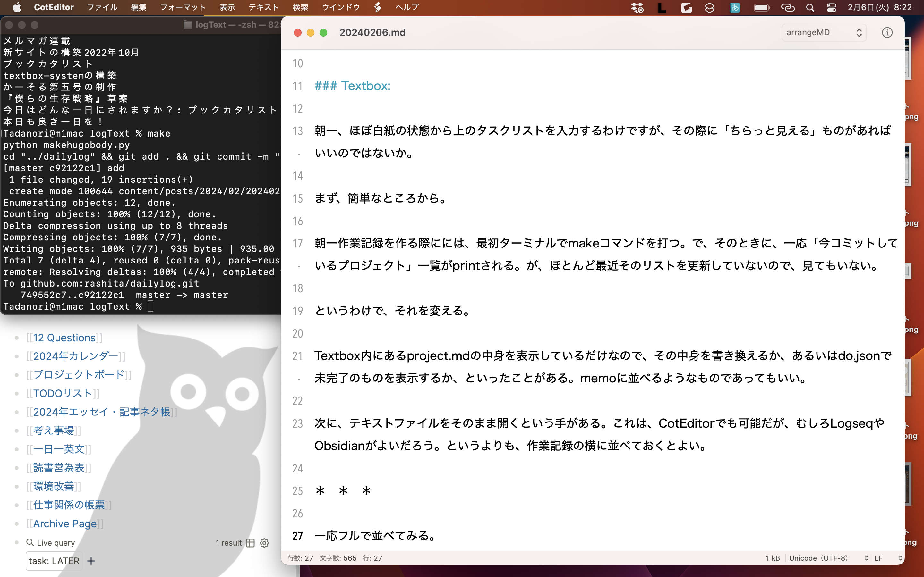The width and height of the screenshot is (924, 577).
Task: Click the task: LATER filter chip
Action: click(54, 561)
